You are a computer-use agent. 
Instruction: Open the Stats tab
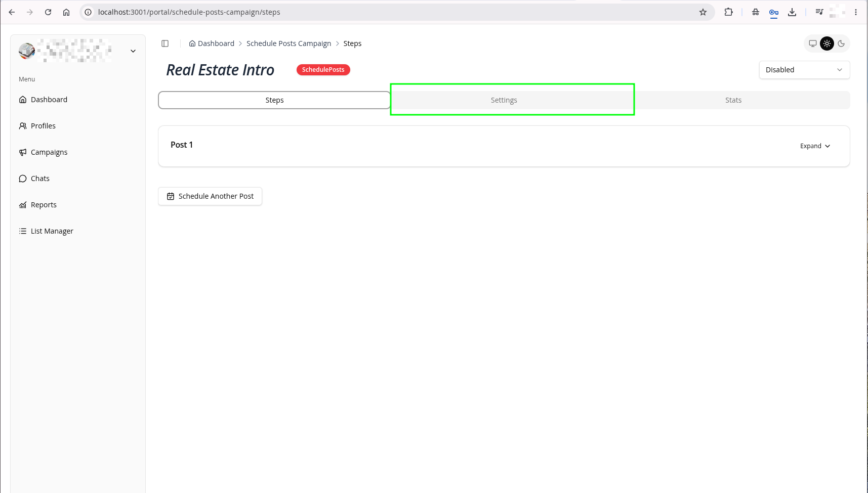(733, 100)
